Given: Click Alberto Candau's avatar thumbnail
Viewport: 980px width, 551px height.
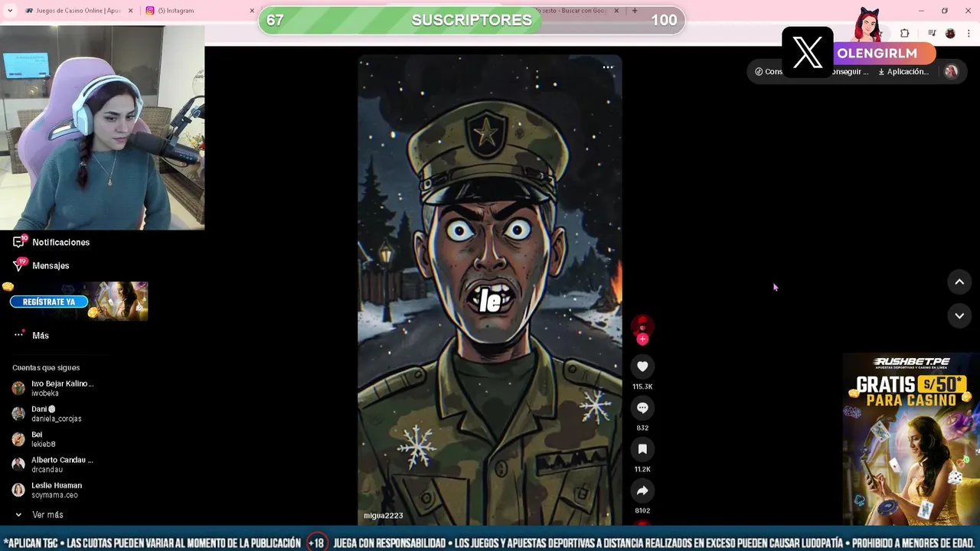Looking at the screenshot, I should click(18, 465).
